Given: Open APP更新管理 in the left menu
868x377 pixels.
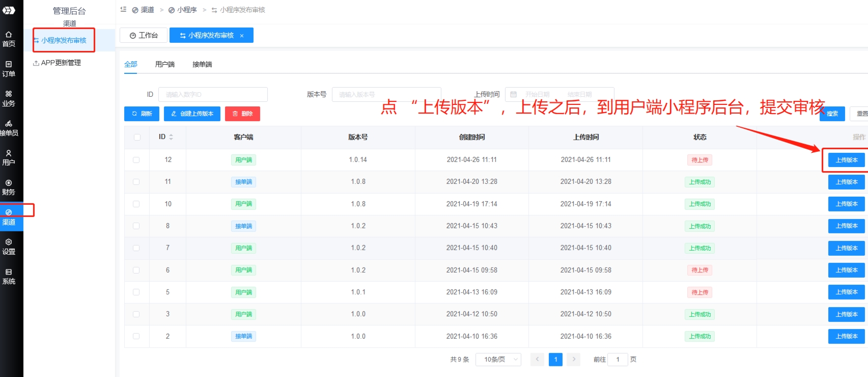Looking at the screenshot, I should point(57,63).
